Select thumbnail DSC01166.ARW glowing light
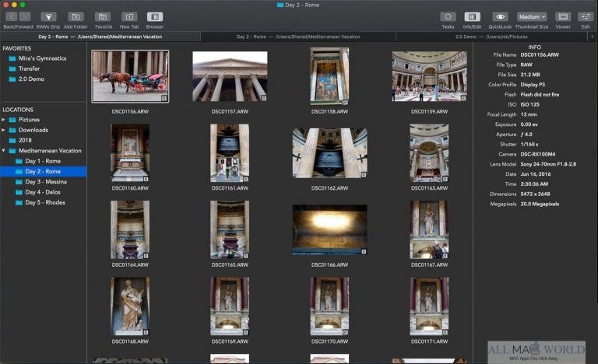598x364 pixels. tap(330, 230)
